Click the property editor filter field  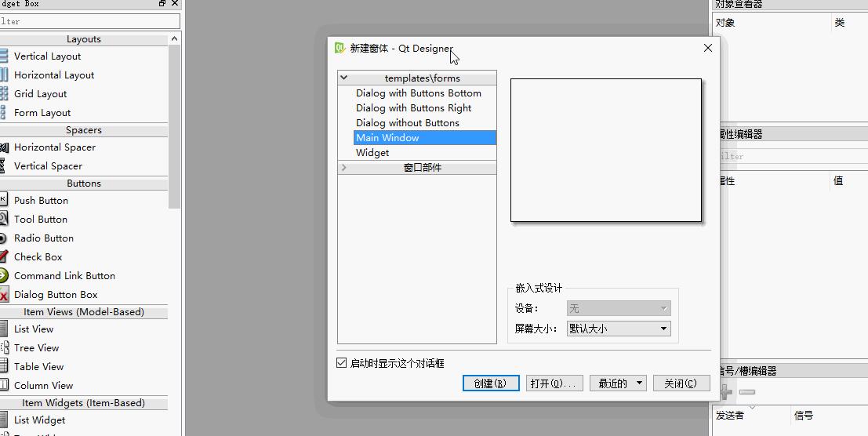pos(794,156)
